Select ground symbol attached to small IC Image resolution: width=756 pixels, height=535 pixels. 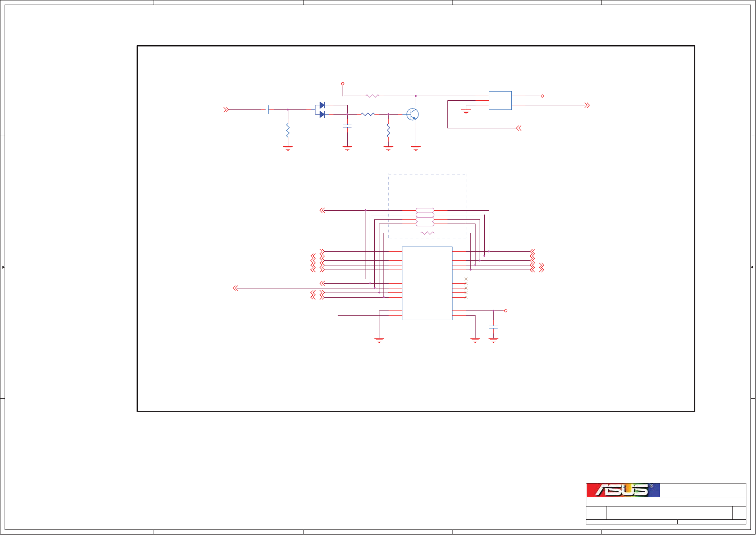tap(466, 111)
